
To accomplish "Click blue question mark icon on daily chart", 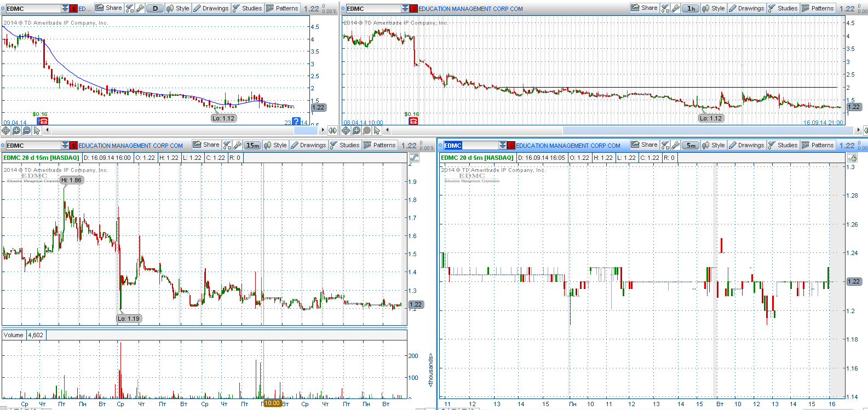I will point(296,122).
